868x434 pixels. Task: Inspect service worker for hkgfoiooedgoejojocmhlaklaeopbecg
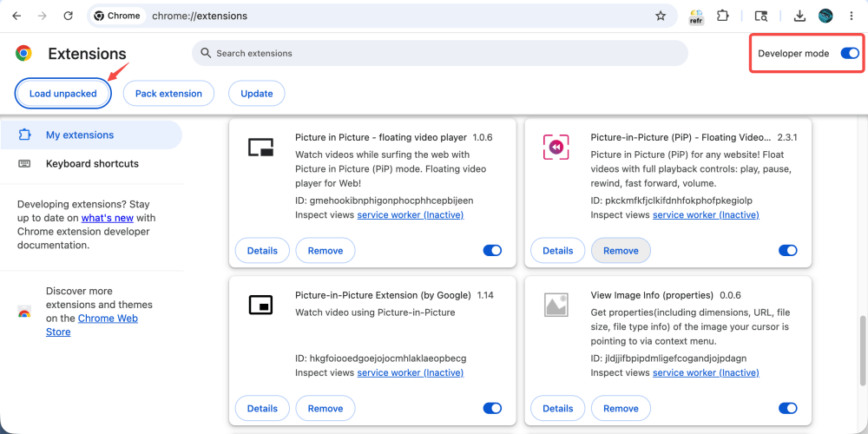coord(411,372)
